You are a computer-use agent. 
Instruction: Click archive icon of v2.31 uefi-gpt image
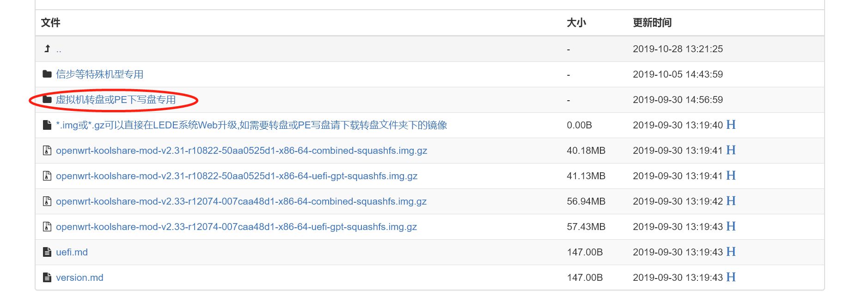pos(47,176)
